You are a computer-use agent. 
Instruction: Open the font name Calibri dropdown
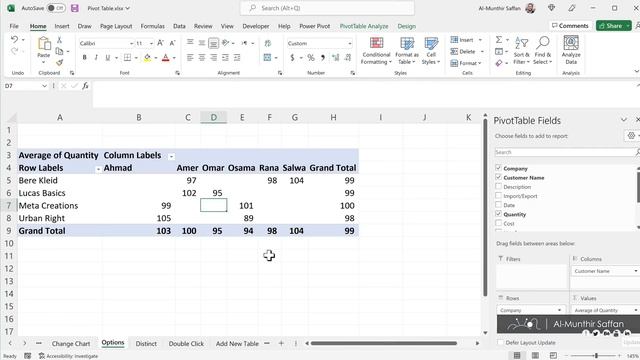131,43
